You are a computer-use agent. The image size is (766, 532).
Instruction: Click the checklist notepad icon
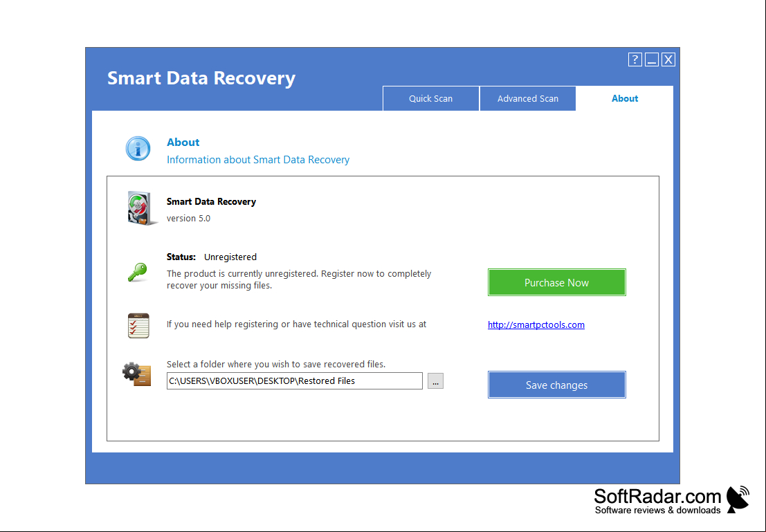138,326
